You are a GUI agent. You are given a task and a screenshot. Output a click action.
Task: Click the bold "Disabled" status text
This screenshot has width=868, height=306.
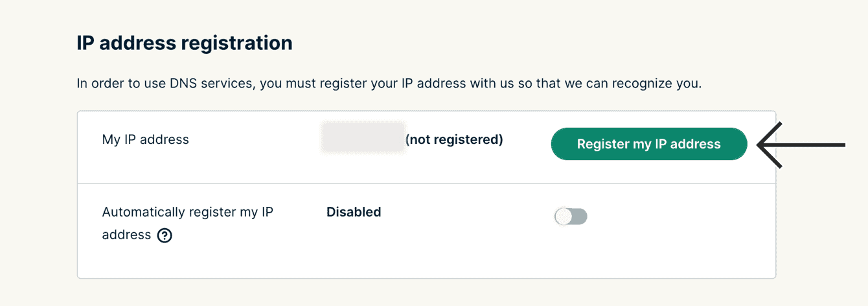pyautogui.click(x=354, y=212)
